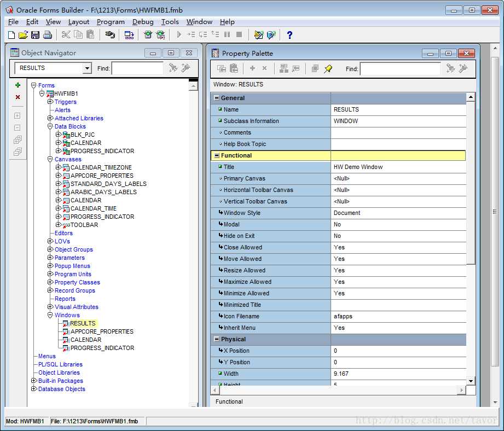Click the Property Palette Copy Properties icon

222,68
